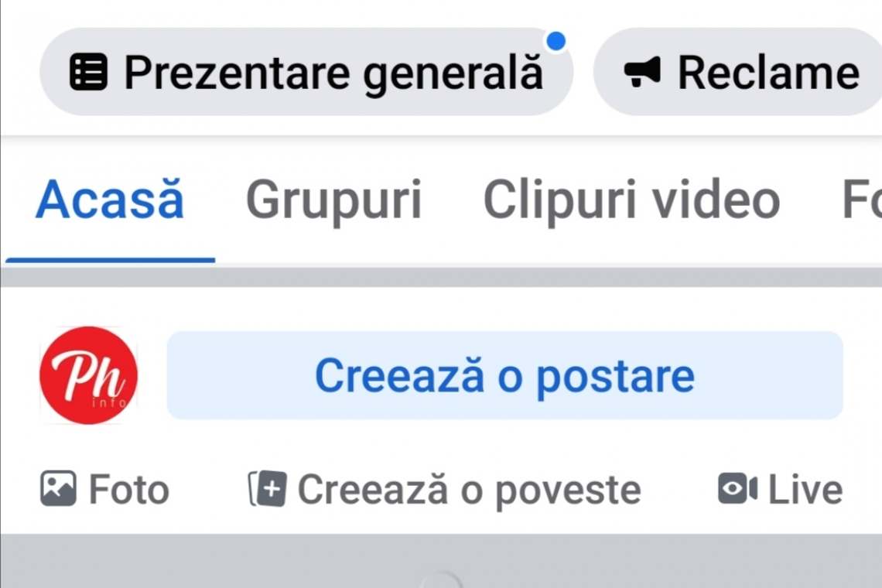882x588 pixels.
Task: Select the Acasă tab
Action: point(109,200)
